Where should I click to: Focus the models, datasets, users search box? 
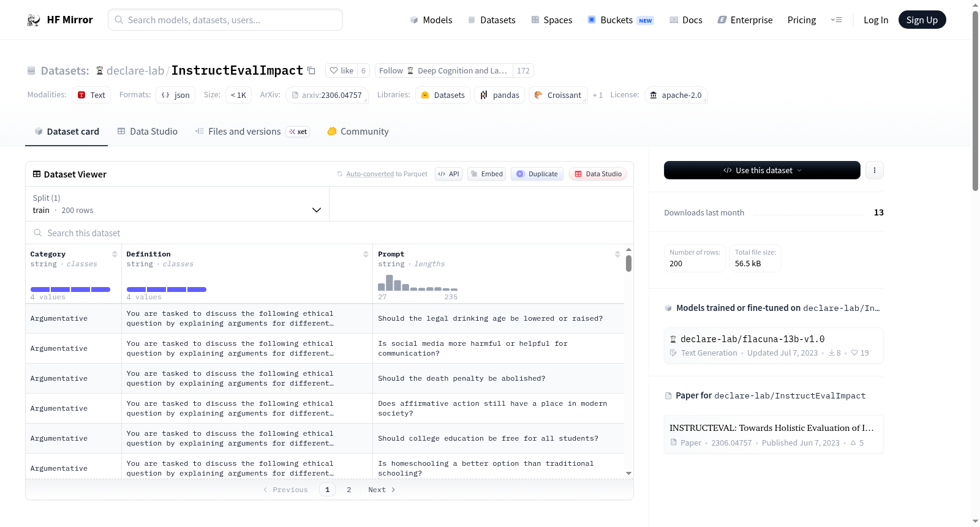click(225, 20)
